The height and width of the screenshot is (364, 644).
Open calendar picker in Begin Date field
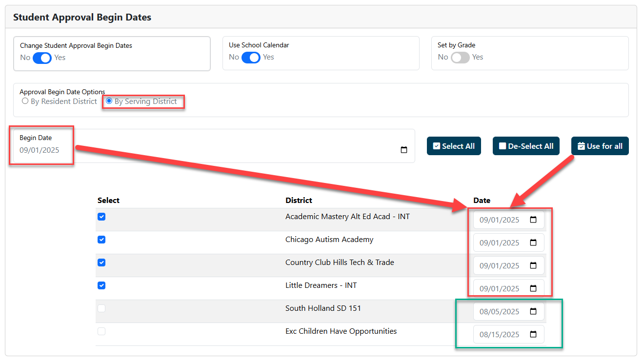point(403,150)
